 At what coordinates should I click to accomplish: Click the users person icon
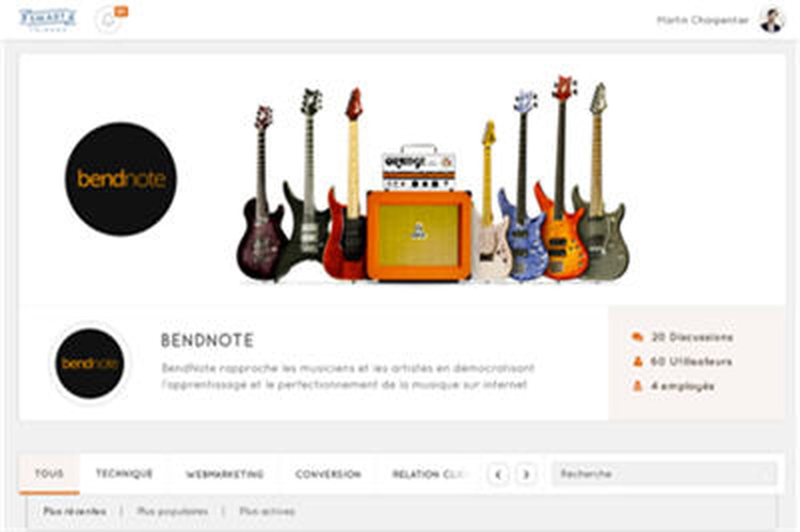pos(637,361)
